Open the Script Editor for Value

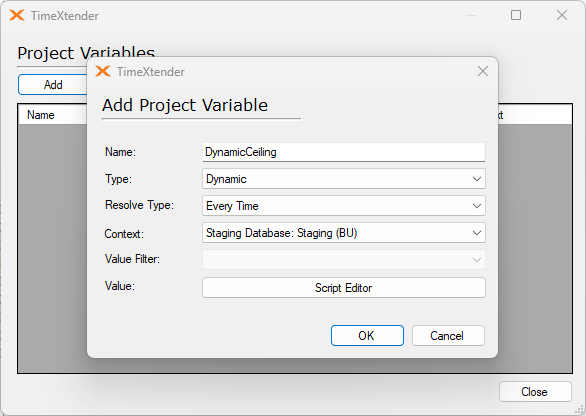point(343,288)
